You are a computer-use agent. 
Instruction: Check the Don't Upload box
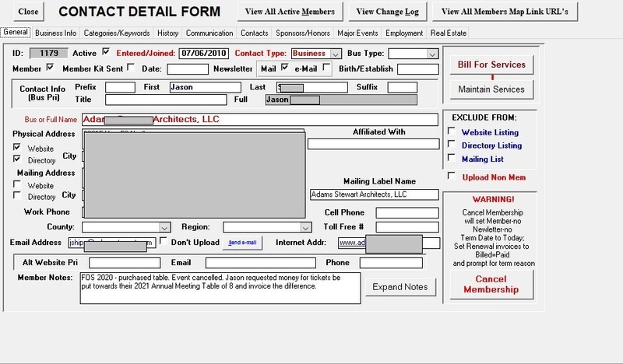[x=163, y=241]
